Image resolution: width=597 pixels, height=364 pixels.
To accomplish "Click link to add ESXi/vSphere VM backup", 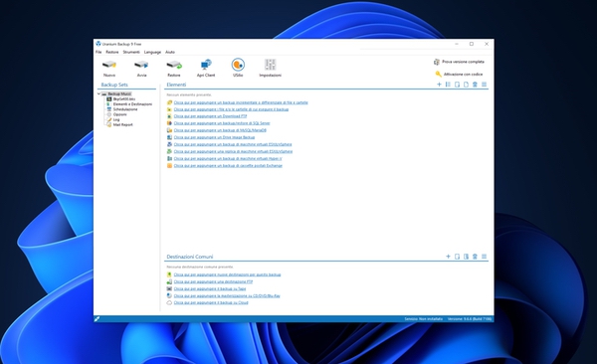I will coord(233,144).
